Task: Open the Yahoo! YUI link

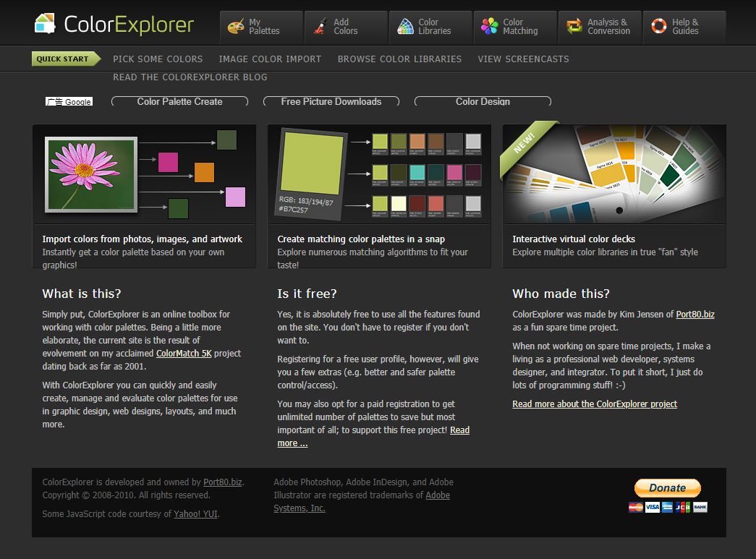Action: 196,513
